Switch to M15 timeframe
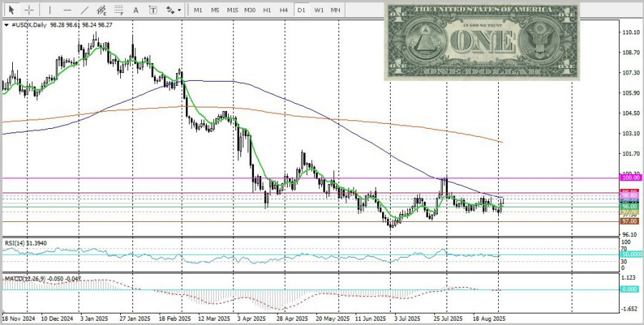644x325 pixels. pos(233,9)
